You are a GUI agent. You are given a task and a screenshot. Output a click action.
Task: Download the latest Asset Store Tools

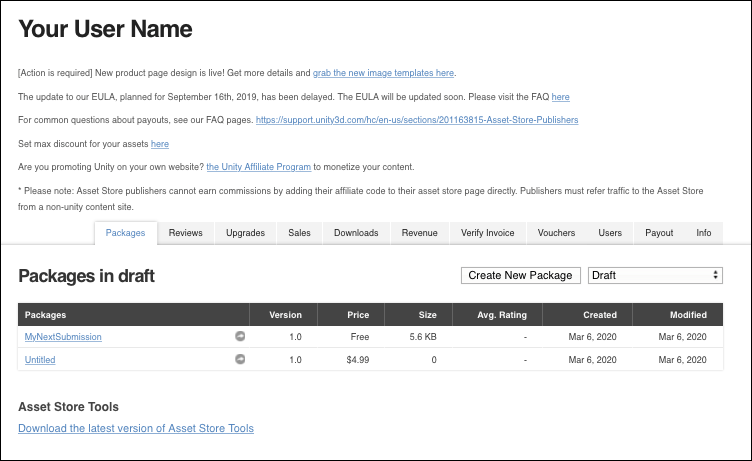tap(136, 428)
